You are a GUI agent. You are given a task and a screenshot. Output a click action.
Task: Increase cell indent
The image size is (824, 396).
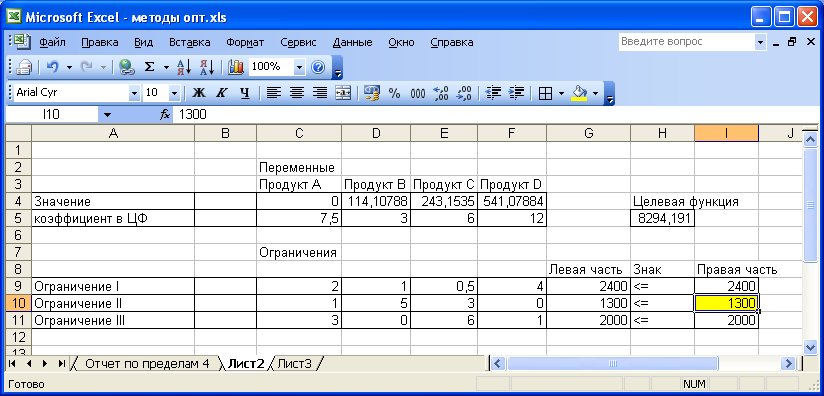click(x=517, y=93)
